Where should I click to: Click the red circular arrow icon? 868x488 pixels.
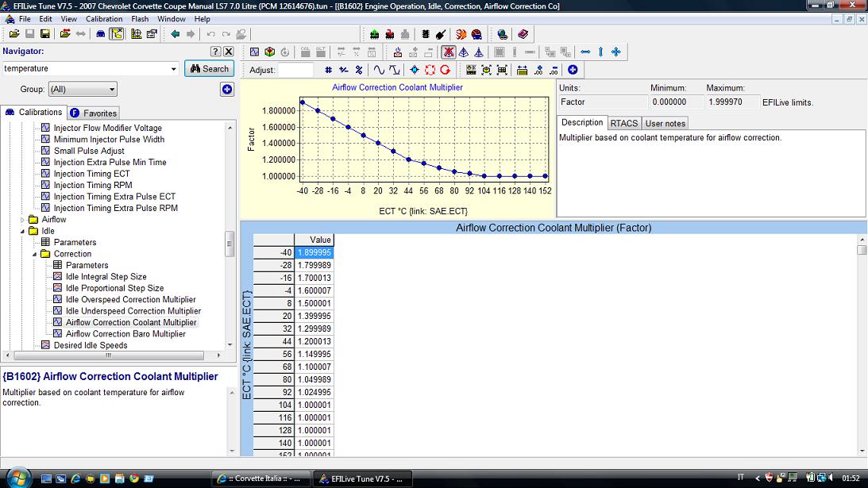pos(446,70)
